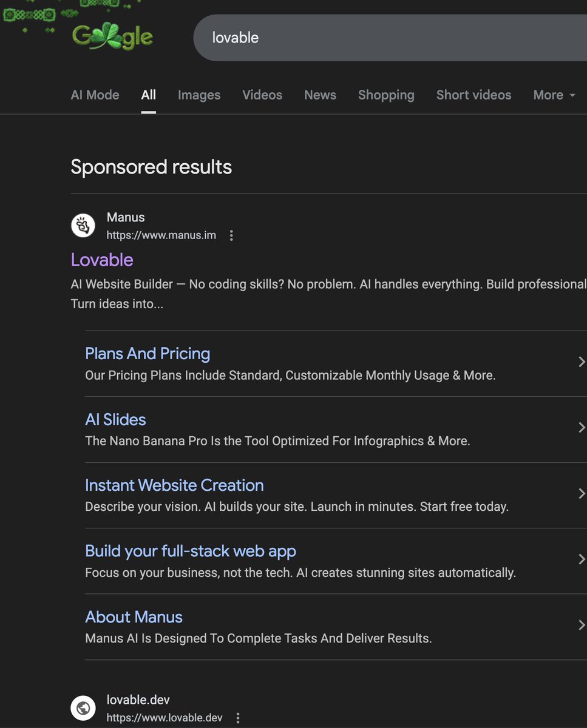Open the AI Slides sitelink

[x=115, y=420]
